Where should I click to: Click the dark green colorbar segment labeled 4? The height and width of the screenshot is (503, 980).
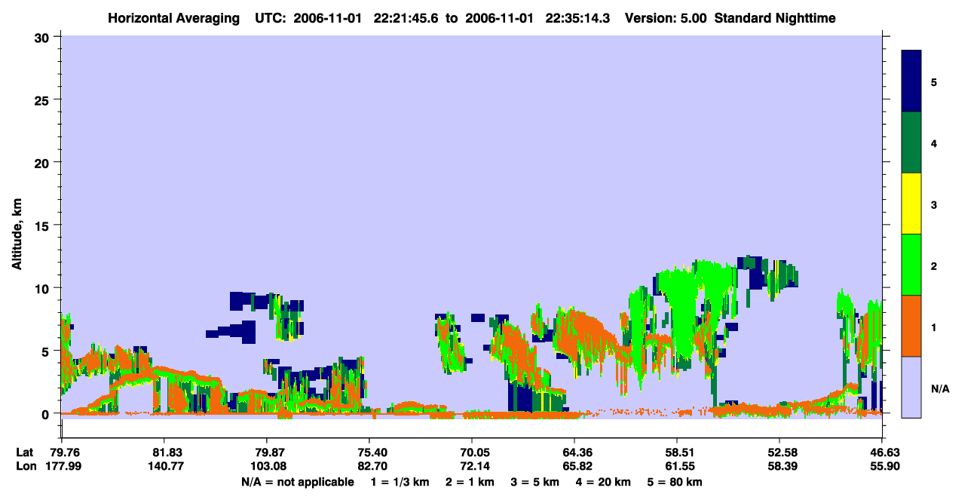tap(911, 143)
